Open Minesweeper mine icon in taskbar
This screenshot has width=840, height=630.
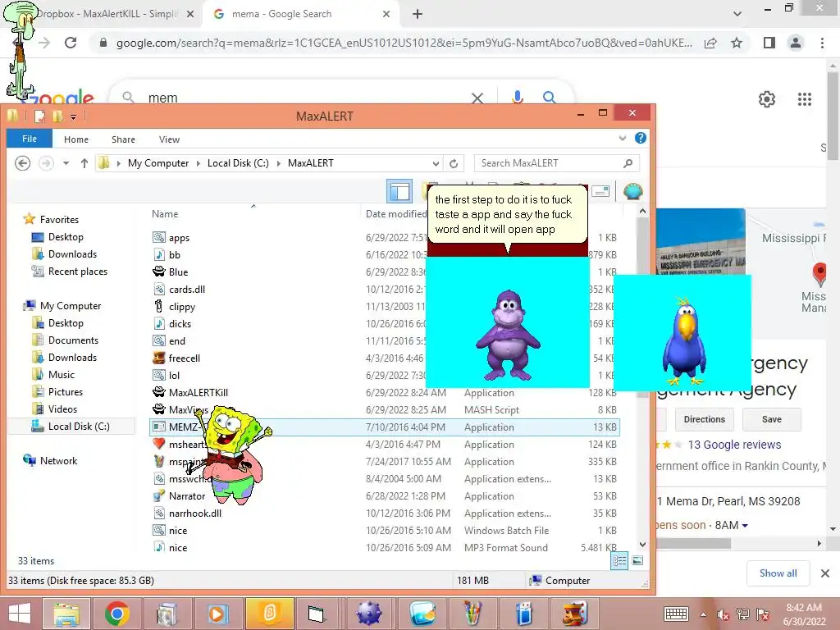368,613
